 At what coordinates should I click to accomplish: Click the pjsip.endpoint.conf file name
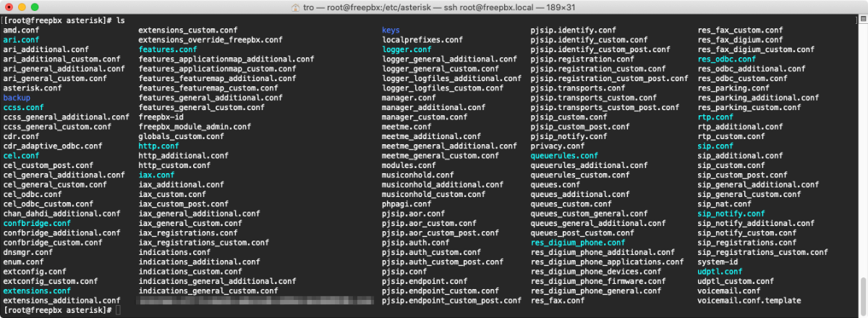click(x=425, y=281)
